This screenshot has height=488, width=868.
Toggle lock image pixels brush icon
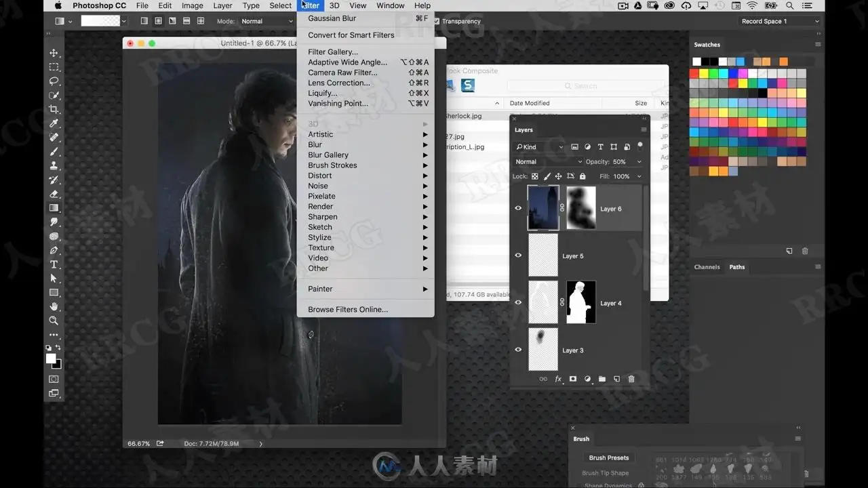(x=547, y=176)
